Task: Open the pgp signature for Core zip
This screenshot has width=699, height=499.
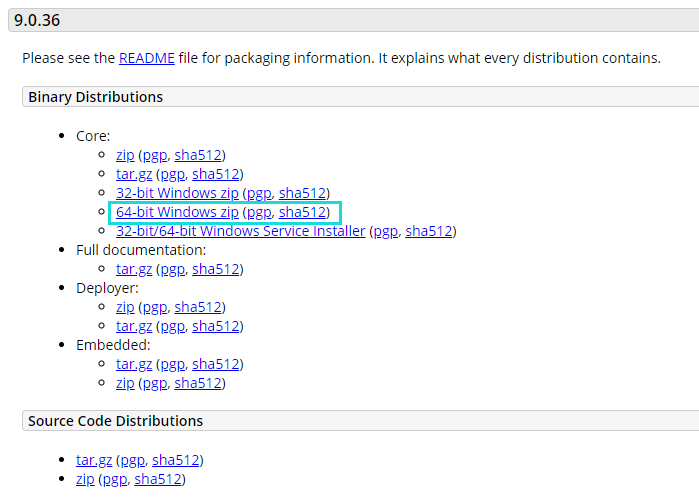Action: (155, 155)
